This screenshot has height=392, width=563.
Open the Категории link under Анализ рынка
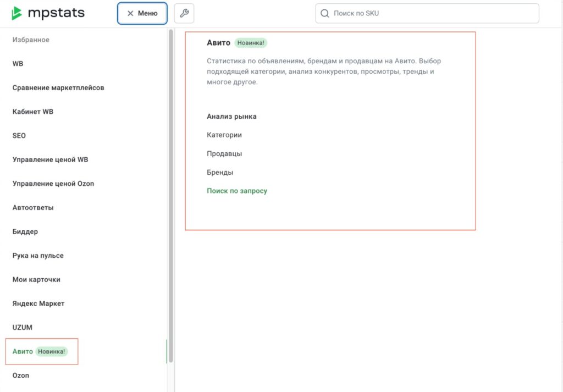click(x=224, y=135)
